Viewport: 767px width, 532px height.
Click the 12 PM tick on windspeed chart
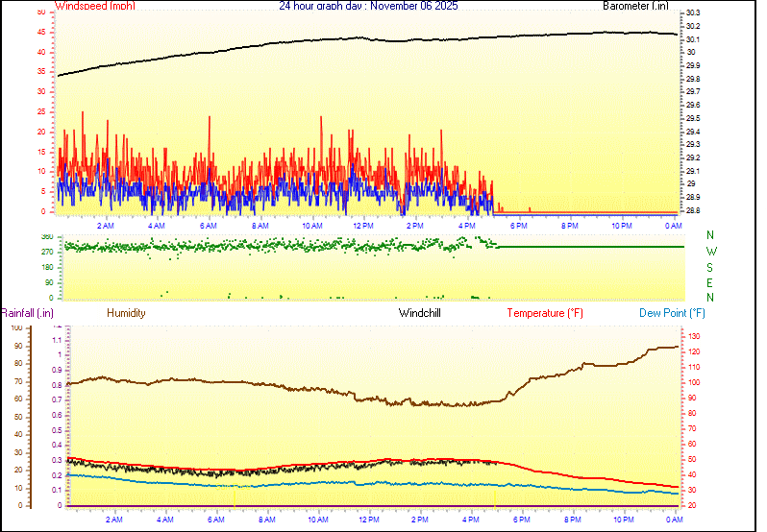click(363, 225)
